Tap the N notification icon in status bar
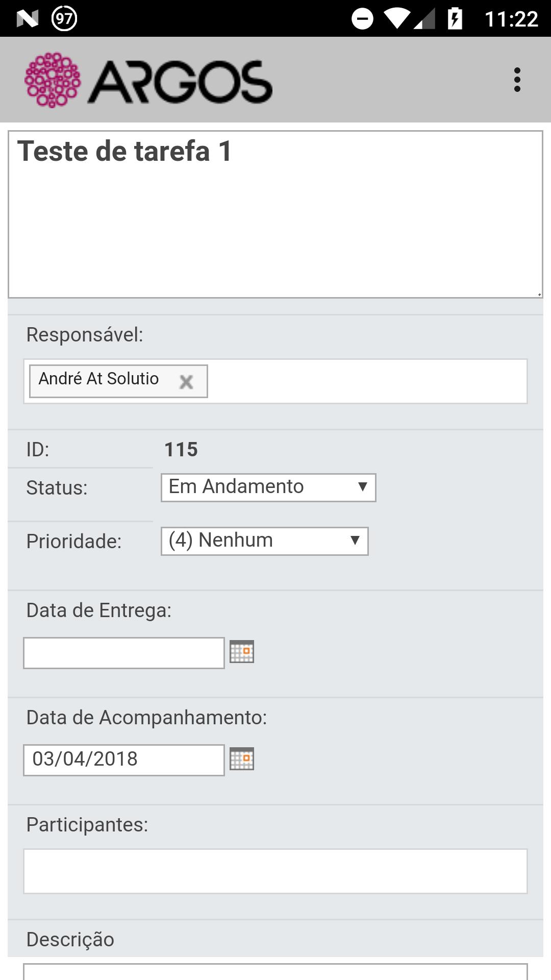The height and width of the screenshot is (980, 551). [x=28, y=19]
